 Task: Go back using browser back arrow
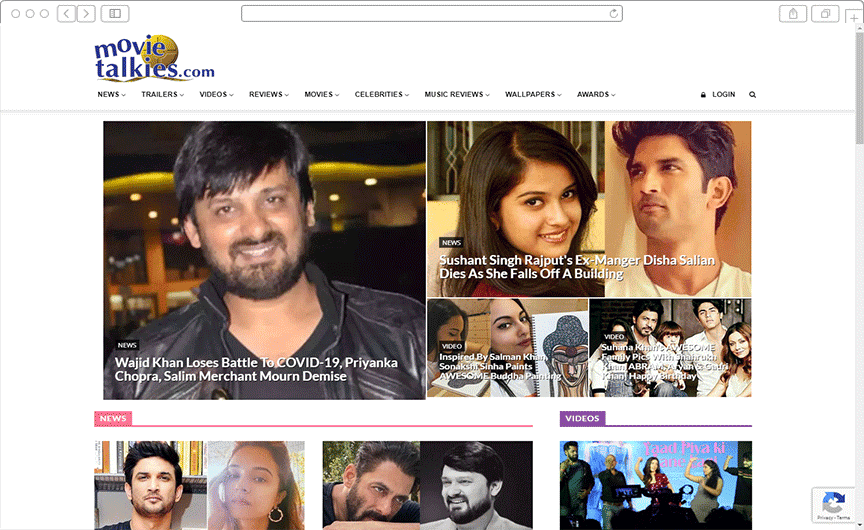(66, 13)
